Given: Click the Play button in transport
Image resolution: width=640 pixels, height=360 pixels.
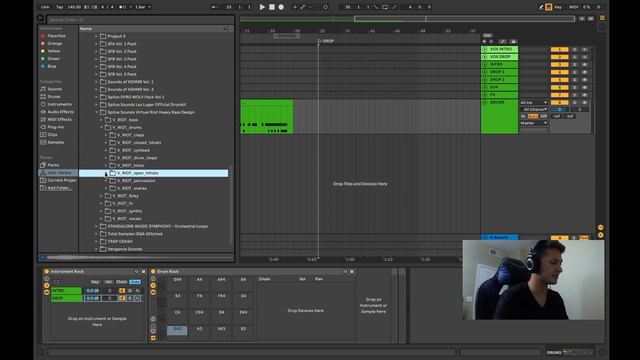Looking at the screenshot, I should (262, 7).
